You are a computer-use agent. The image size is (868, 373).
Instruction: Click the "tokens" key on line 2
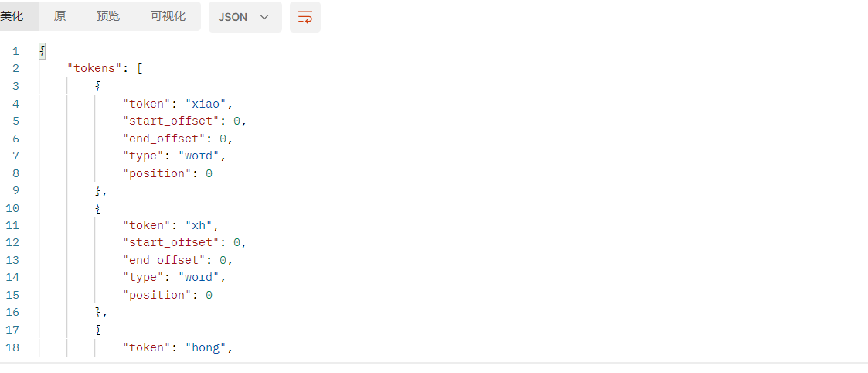point(94,69)
